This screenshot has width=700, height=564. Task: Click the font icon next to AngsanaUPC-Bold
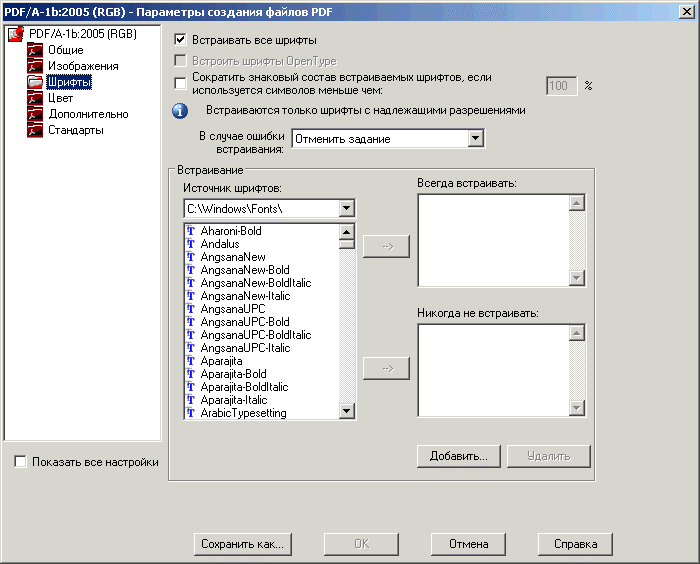pos(191,322)
